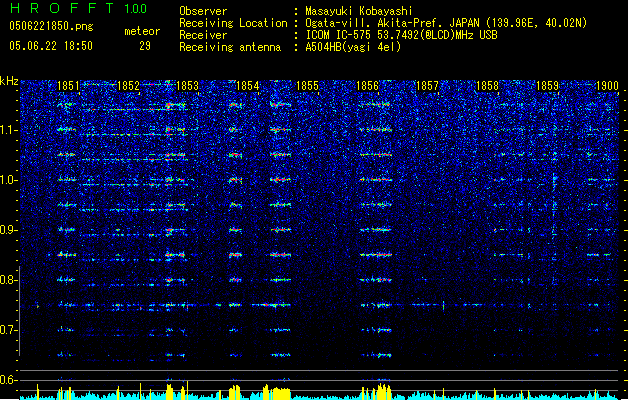This screenshot has height=400, width=629.
Task: Click the 1856 time marker
Action: [x=367, y=86]
